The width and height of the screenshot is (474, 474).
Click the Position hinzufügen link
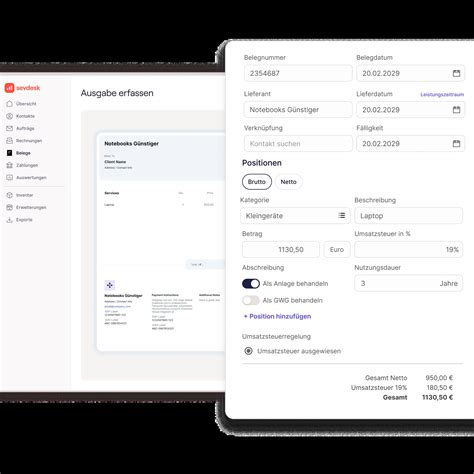(x=277, y=316)
